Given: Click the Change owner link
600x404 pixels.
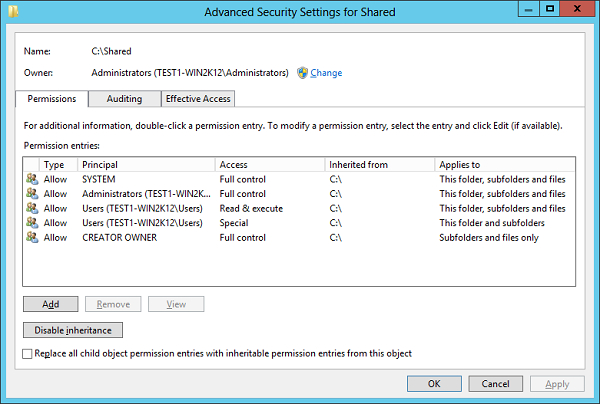Looking at the screenshot, I should (x=326, y=73).
